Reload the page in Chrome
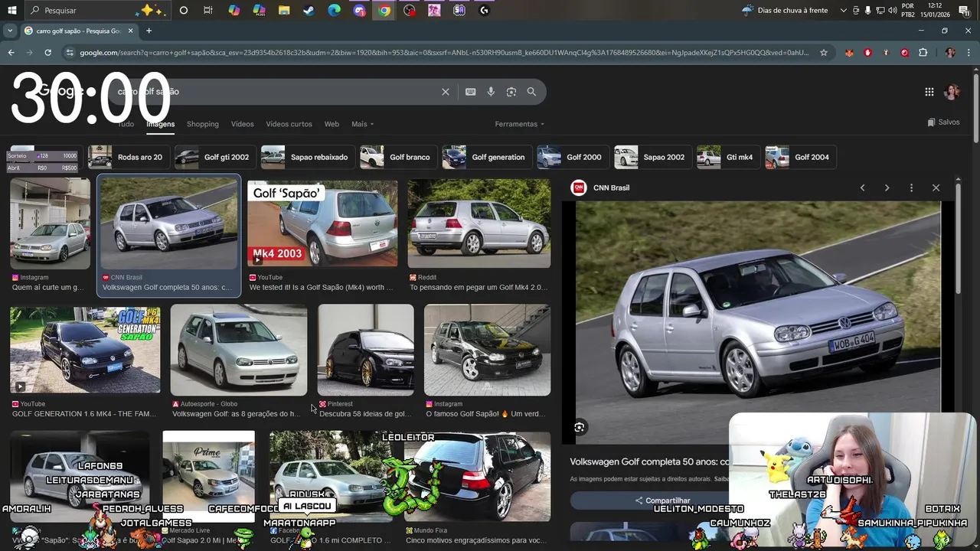Screen dimensions: 980x551 (x=47, y=53)
